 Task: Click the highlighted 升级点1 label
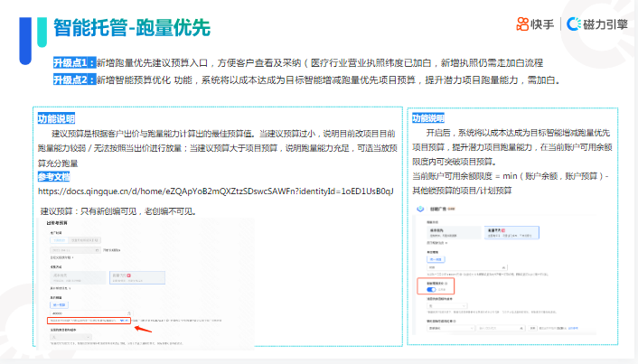point(74,62)
